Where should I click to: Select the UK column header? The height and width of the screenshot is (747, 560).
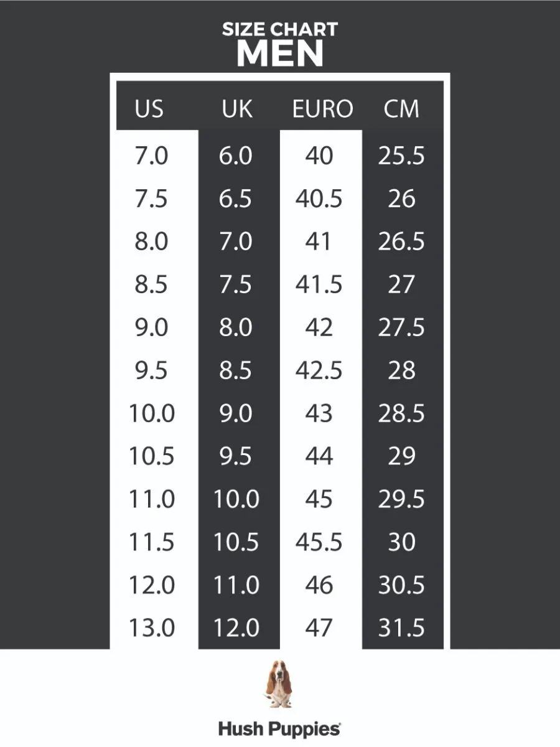tap(237, 109)
